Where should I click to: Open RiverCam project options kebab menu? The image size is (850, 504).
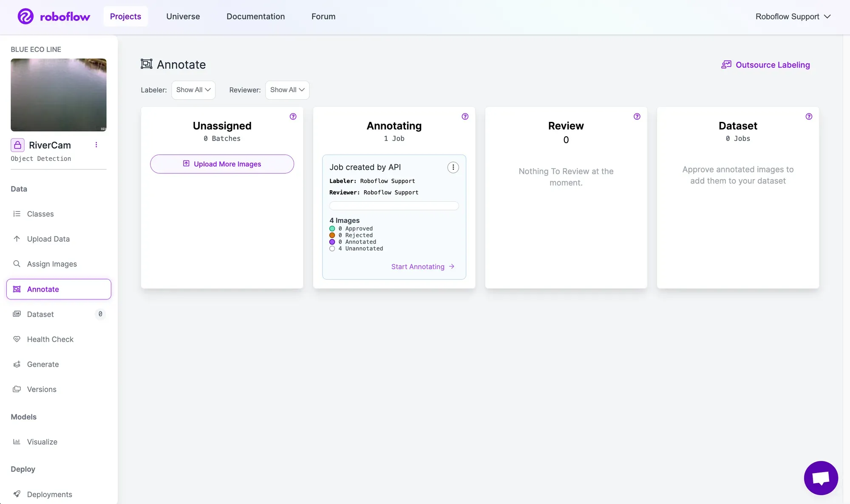[96, 145]
